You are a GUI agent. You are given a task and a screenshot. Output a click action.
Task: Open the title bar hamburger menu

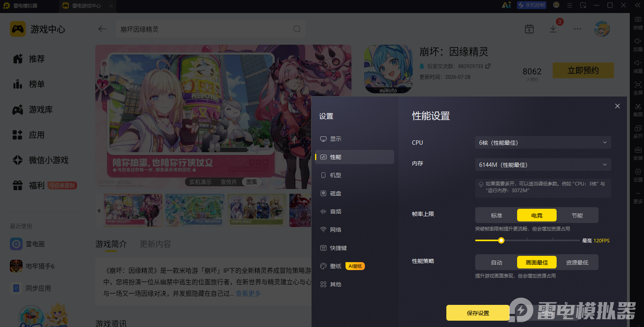(570, 5)
